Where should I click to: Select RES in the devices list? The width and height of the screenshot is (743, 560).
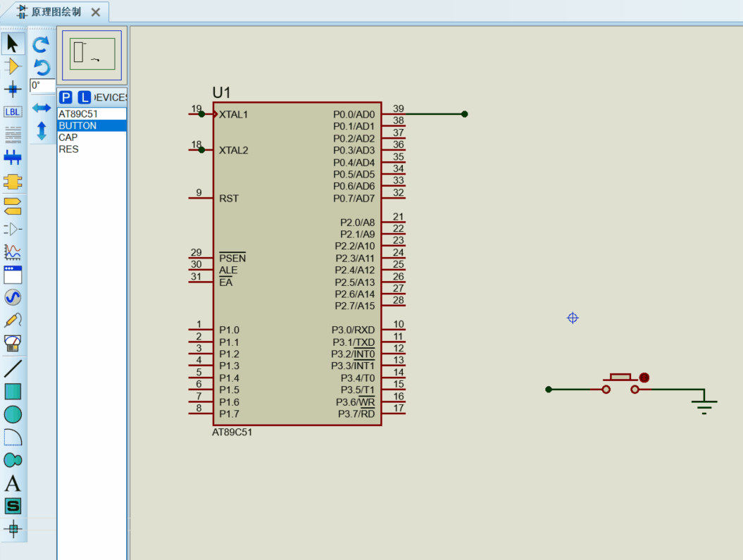click(92, 149)
